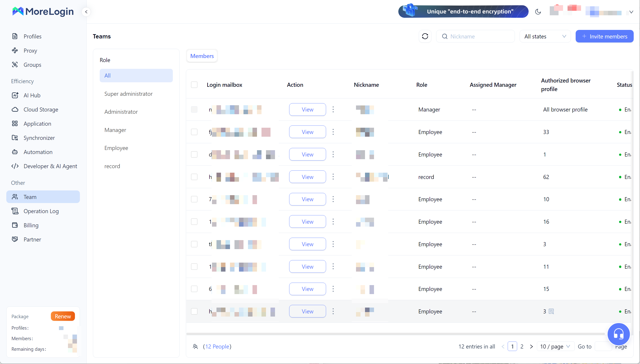Image resolution: width=640 pixels, height=364 pixels.
Task: Open the 10 / page size dropdown
Action: 555,346
